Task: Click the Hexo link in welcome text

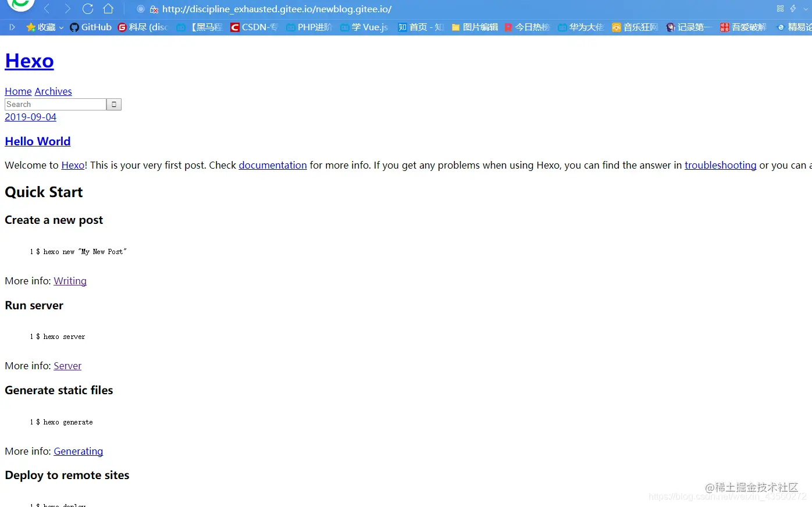Action: (x=73, y=165)
